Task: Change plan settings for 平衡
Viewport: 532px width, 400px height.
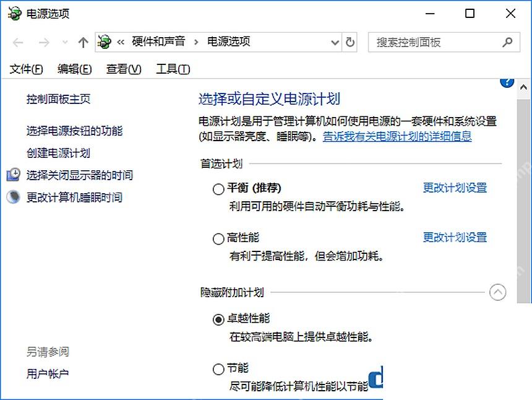Action: tap(455, 188)
